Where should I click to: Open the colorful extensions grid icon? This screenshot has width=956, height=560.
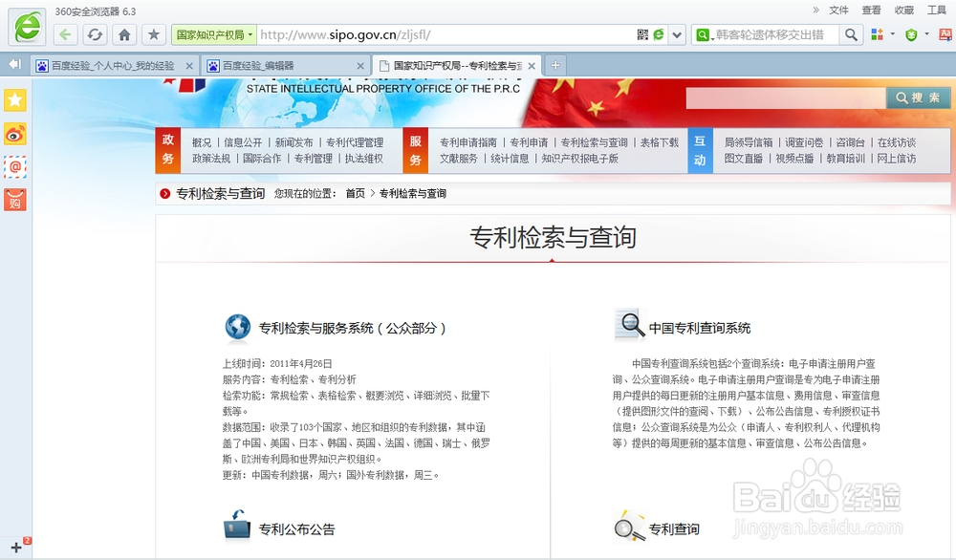(877, 34)
